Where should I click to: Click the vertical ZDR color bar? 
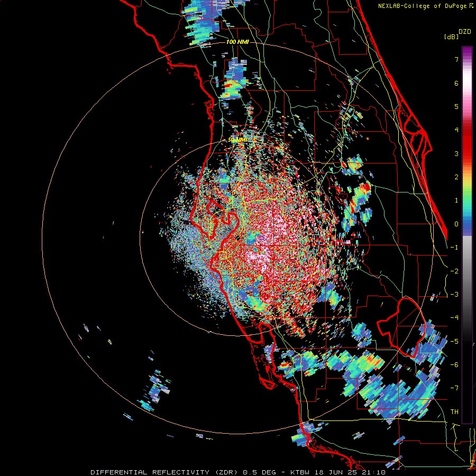[467, 235]
